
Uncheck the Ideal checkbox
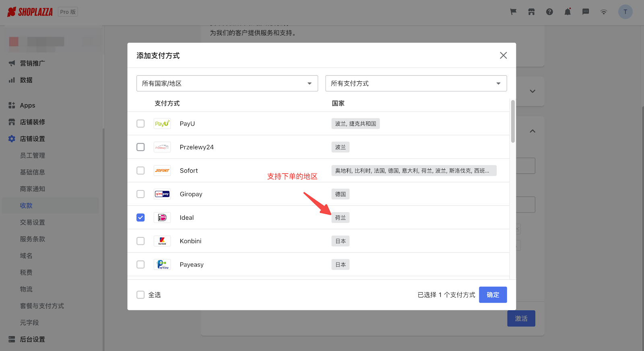(140, 217)
